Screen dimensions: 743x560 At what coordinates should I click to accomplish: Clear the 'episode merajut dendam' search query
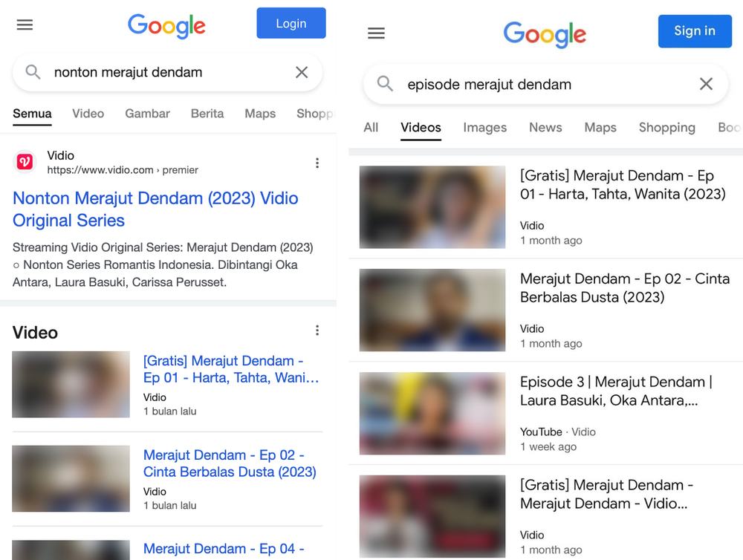(706, 84)
